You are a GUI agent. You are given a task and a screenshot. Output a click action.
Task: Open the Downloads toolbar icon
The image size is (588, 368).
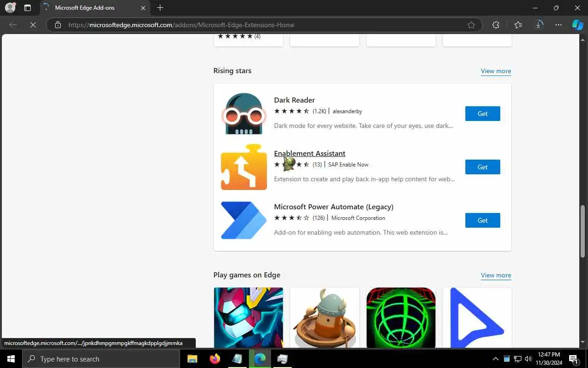(x=539, y=25)
